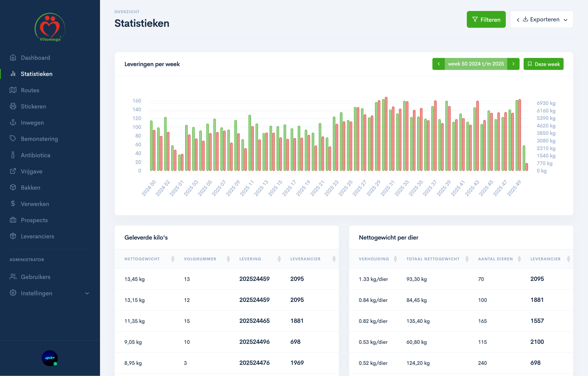
Task: Open the Antibiotica thermometer icon
Action: coord(13,155)
